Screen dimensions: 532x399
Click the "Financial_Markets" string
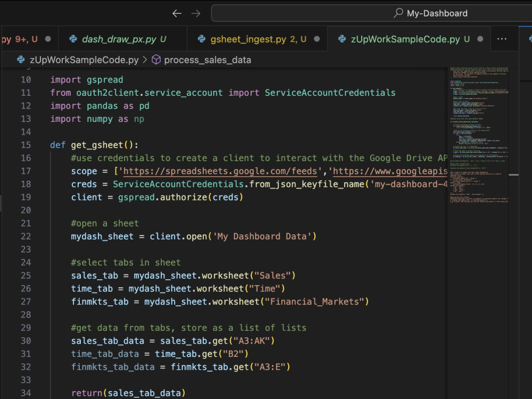[x=314, y=302]
